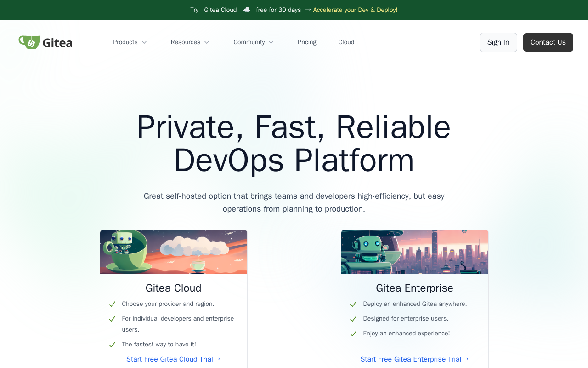Click the checkmark beside 'Designed for enterprise users.'
Image resolution: width=588 pixels, height=368 pixels.
tap(353, 319)
